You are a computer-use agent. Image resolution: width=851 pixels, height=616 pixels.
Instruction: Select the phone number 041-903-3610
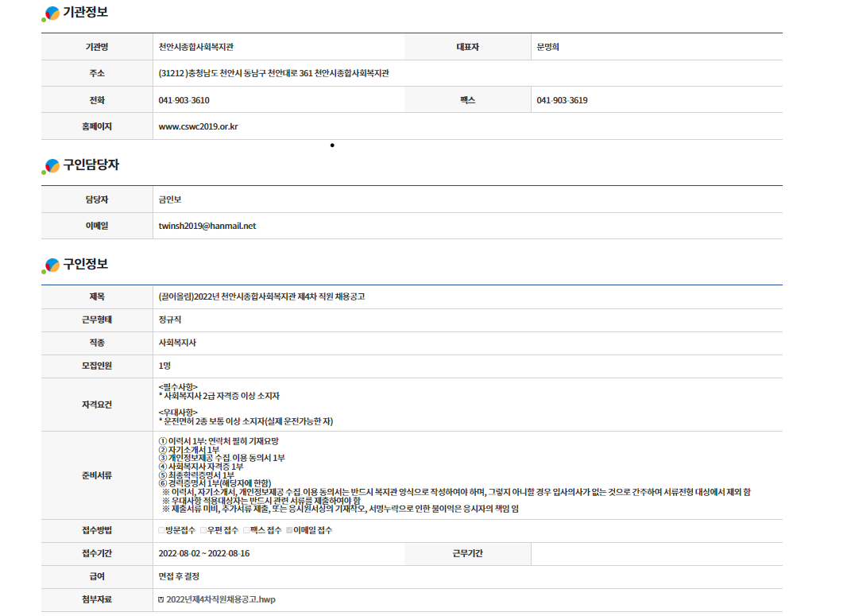pos(184,100)
